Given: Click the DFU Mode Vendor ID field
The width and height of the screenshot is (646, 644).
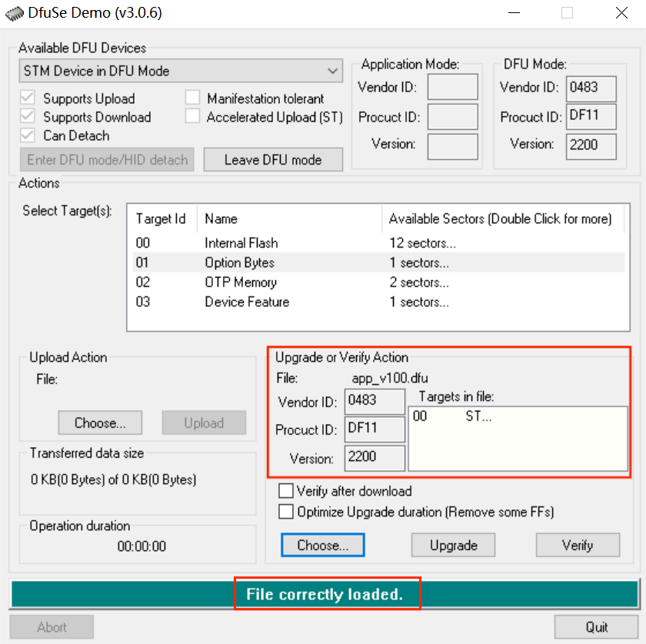Looking at the screenshot, I should [x=591, y=88].
